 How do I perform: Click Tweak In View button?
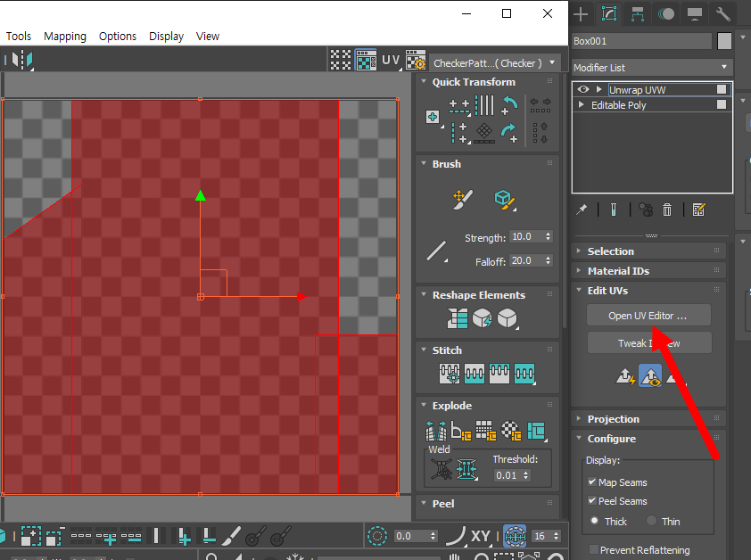point(649,343)
